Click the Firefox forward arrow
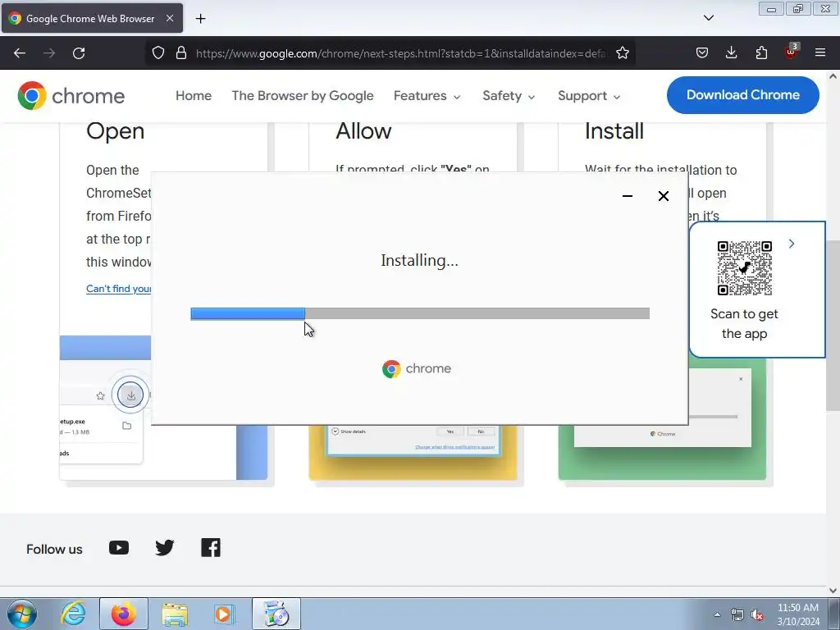 coord(49,53)
